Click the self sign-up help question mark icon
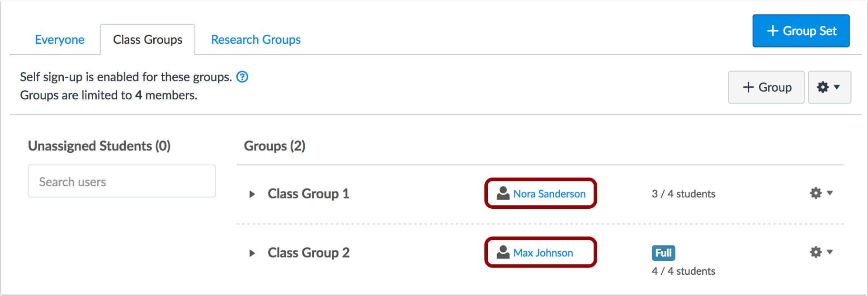This screenshot has width=868, height=296. point(242,77)
